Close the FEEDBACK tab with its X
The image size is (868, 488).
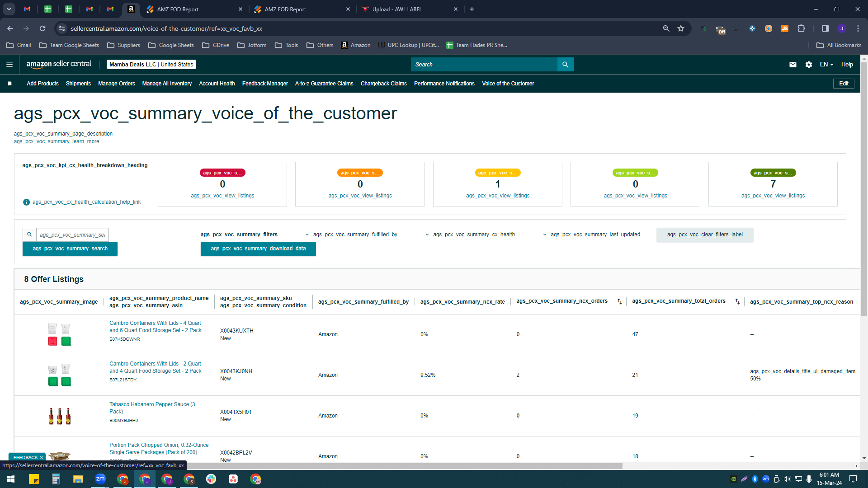pos(42,458)
